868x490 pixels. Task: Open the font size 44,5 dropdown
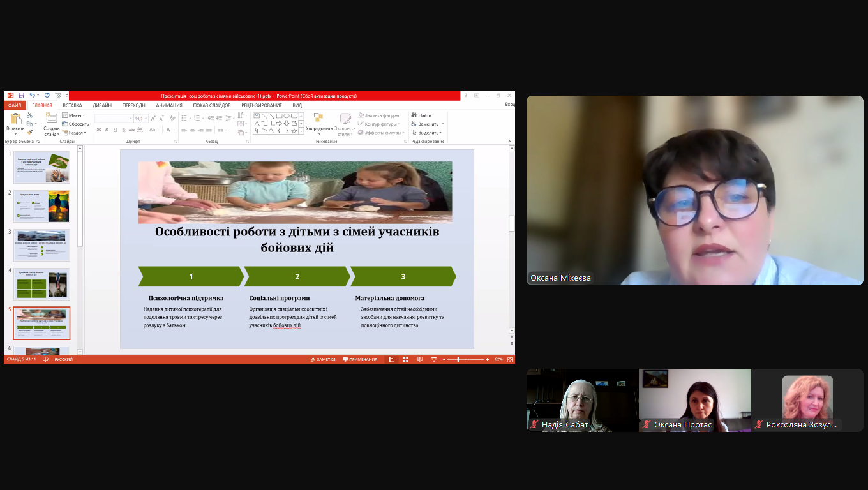click(145, 119)
